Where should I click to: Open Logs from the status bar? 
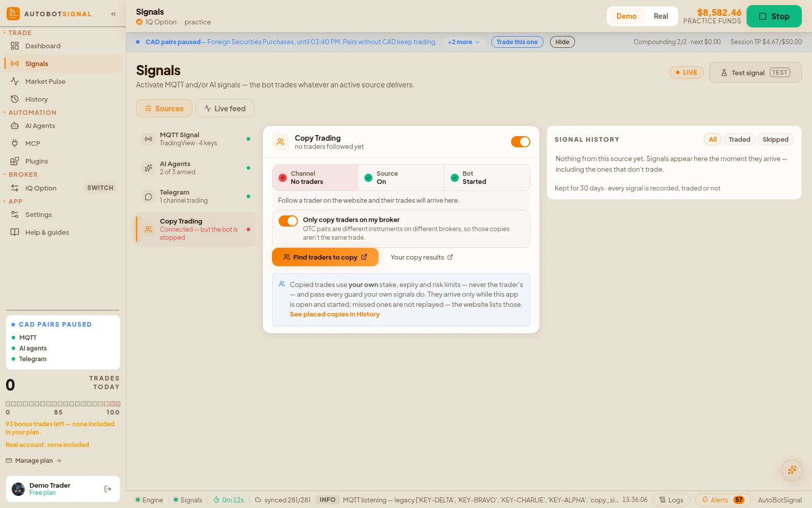pos(671,500)
